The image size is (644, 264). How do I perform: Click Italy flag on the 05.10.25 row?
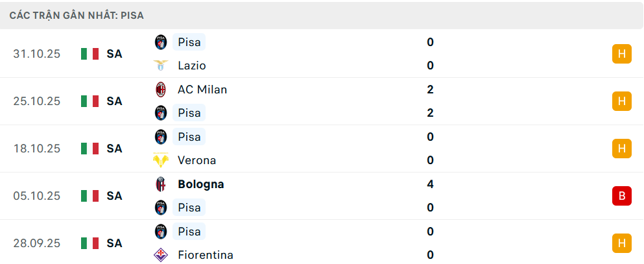click(x=89, y=196)
